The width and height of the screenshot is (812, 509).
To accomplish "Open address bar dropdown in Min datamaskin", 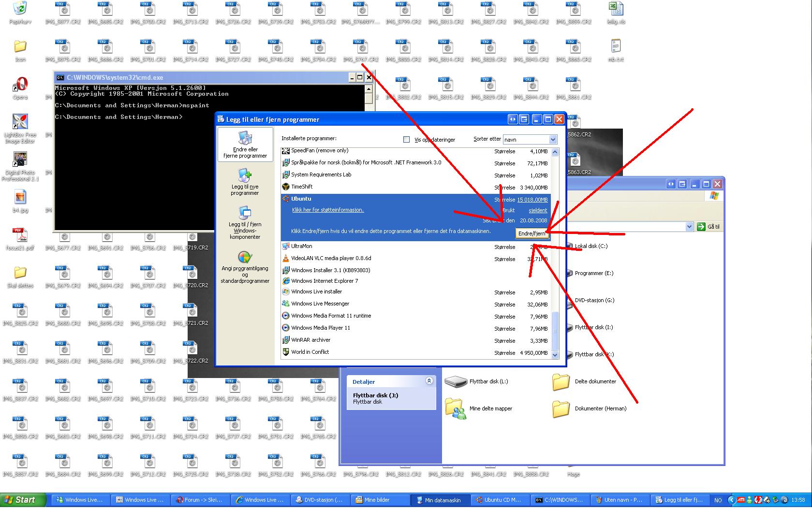I will 689,227.
